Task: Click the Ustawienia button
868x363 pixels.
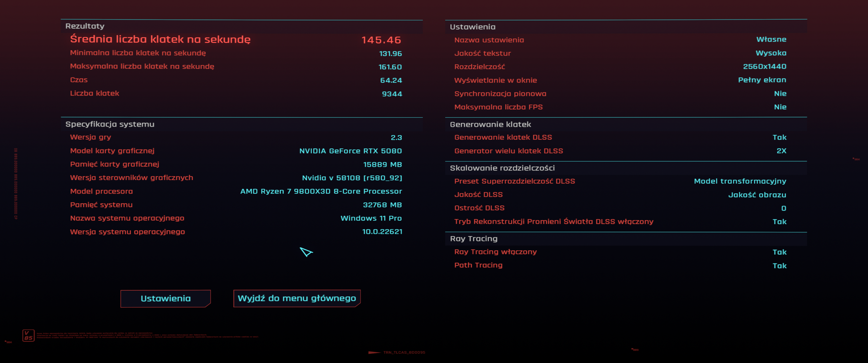Action: click(x=166, y=298)
